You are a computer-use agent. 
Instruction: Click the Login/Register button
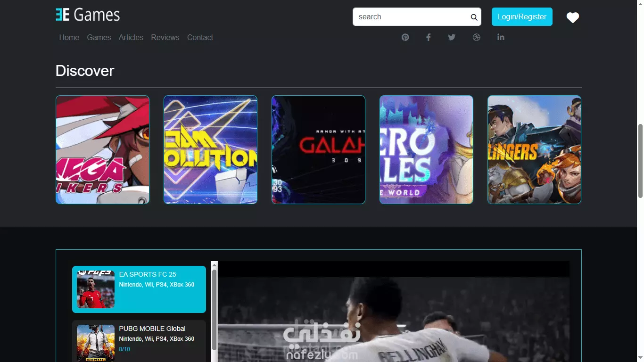pyautogui.click(x=522, y=16)
